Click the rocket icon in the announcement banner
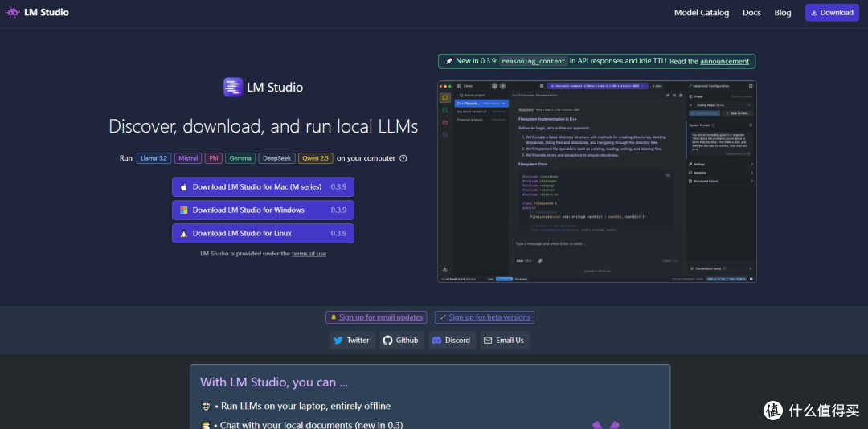This screenshot has width=868, height=429. click(449, 61)
